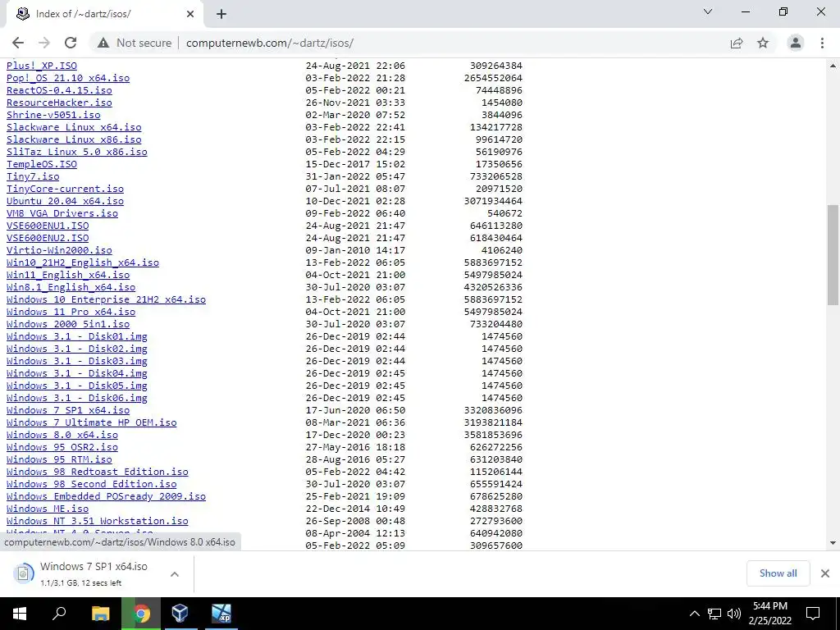Download Win10_21H2_English_x64.iso
The image size is (840, 630).
click(83, 262)
